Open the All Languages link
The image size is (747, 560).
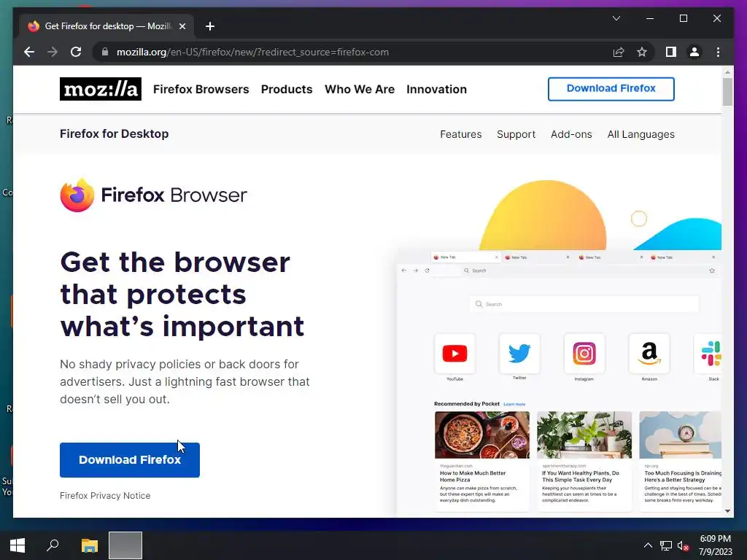(640, 134)
